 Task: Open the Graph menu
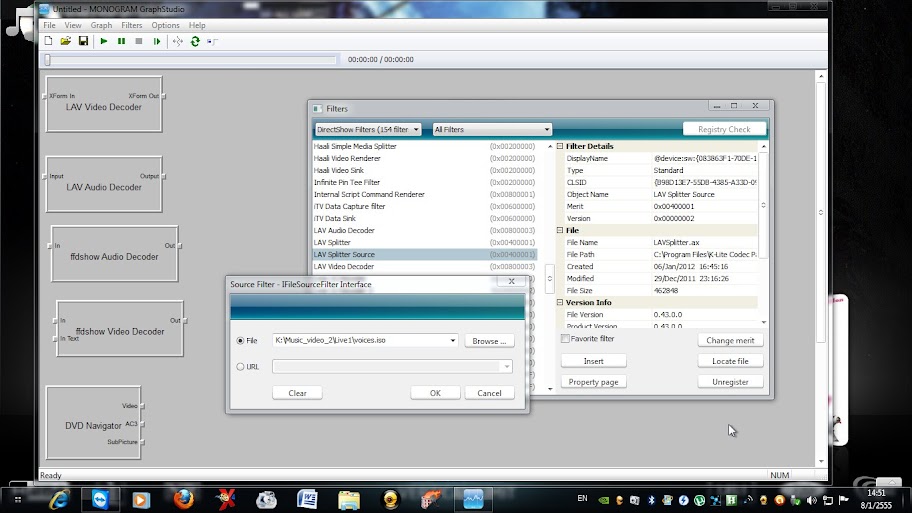101,25
